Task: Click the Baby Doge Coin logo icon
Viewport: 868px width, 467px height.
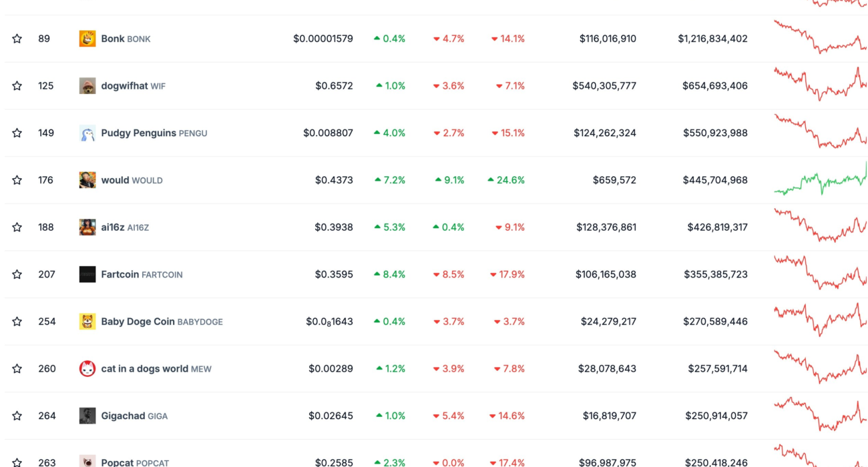Action: coord(87,322)
